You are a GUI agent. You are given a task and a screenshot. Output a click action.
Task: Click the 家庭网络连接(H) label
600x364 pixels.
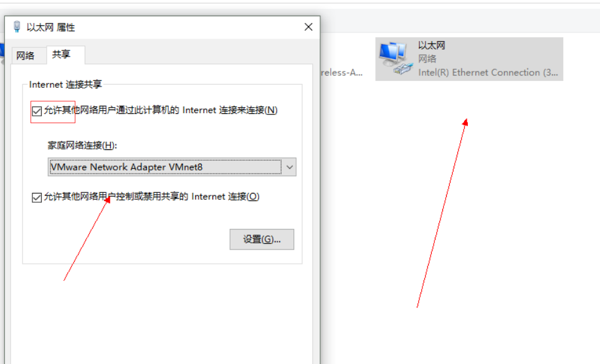pos(82,146)
